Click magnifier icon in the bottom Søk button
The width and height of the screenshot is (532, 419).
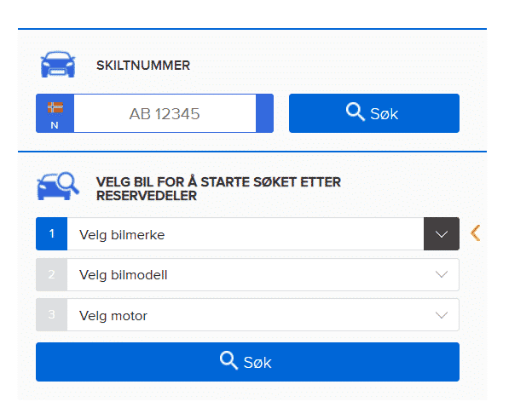pyautogui.click(x=228, y=361)
